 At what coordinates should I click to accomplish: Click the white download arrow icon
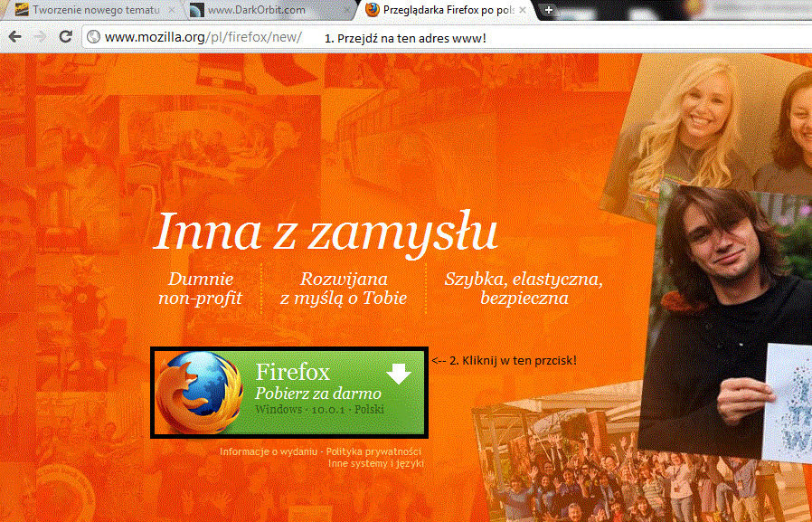point(399,374)
